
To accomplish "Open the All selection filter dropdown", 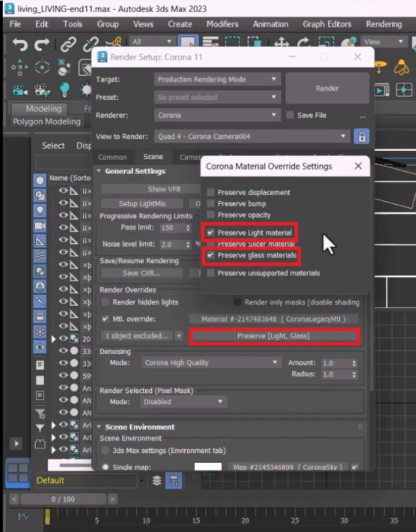I will [x=152, y=42].
